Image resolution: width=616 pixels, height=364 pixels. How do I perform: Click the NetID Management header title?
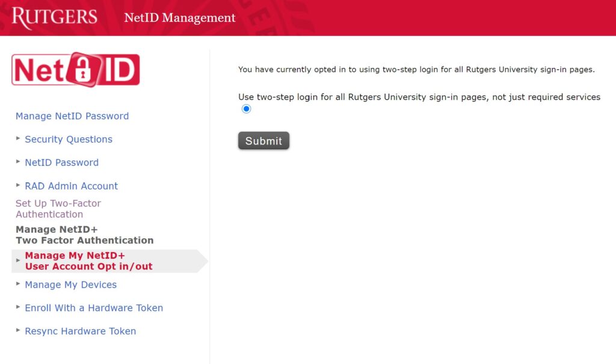click(179, 18)
